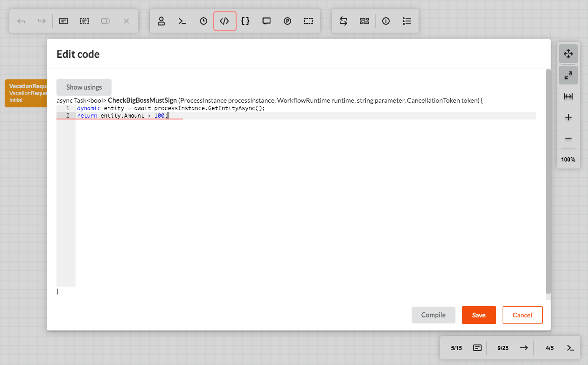Click the redo arrow icon
The image size is (588, 365).
(x=42, y=21)
